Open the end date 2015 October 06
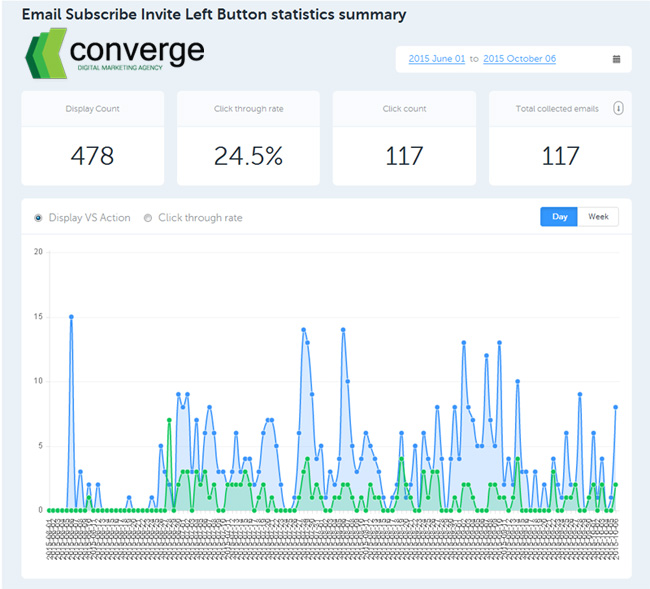Screen dimensions: 650x589 519,59
